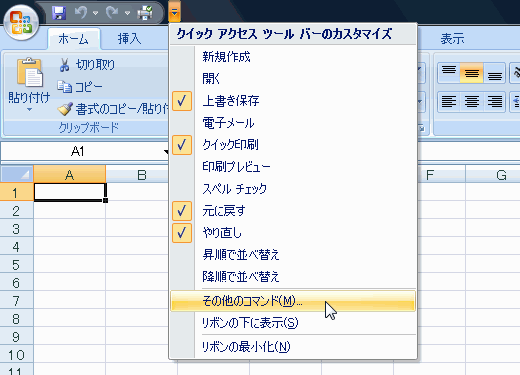Viewport: 520px width, 375px height.
Task: Open the Name Box dropdown arrow
Action: click(166, 152)
